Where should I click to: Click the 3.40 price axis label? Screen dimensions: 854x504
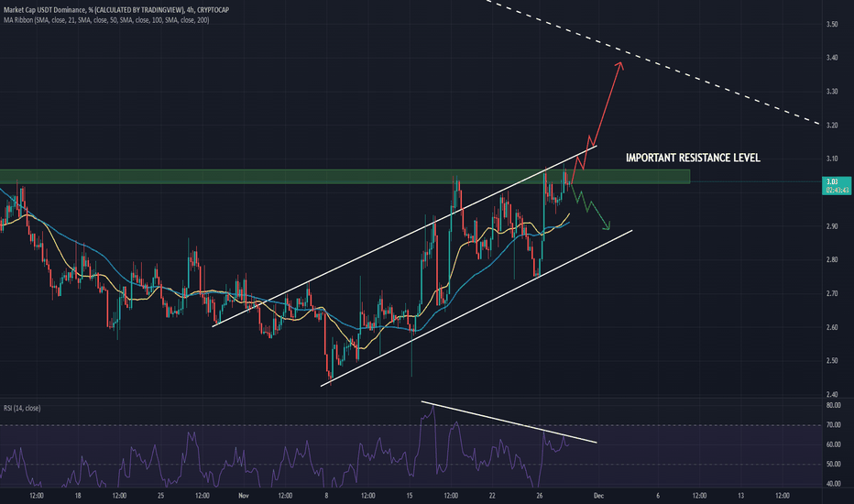(x=832, y=58)
